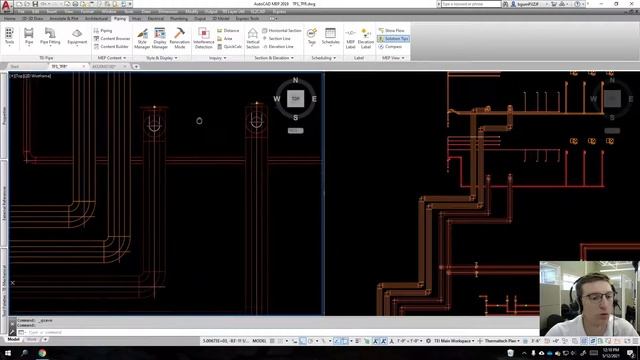Measure with the Distance tool

click(228, 31)
